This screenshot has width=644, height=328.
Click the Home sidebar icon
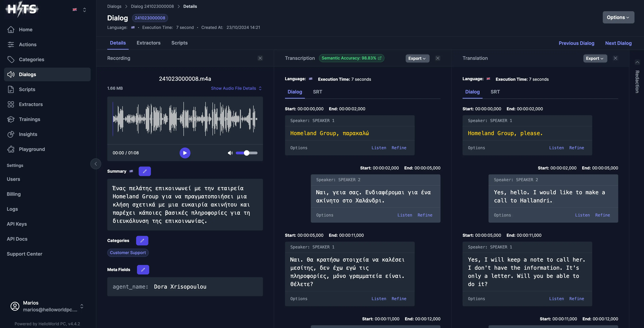[11, 30]
